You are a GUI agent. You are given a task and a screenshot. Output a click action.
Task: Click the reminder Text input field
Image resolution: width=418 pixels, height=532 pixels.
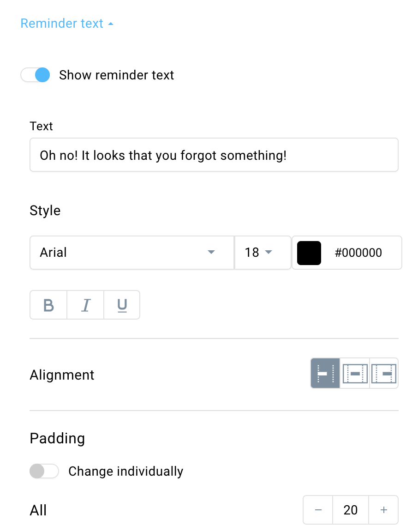click(214, 155)
